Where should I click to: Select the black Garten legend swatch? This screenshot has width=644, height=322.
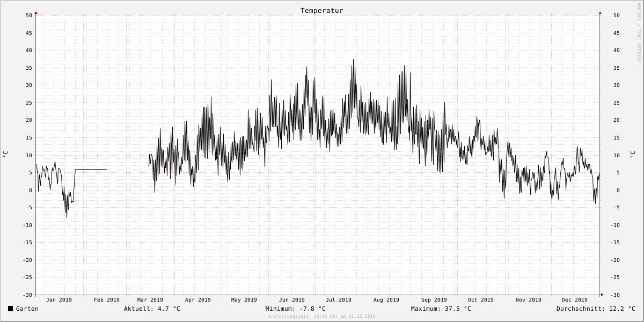pyautogui.click(x=11, y=309)
